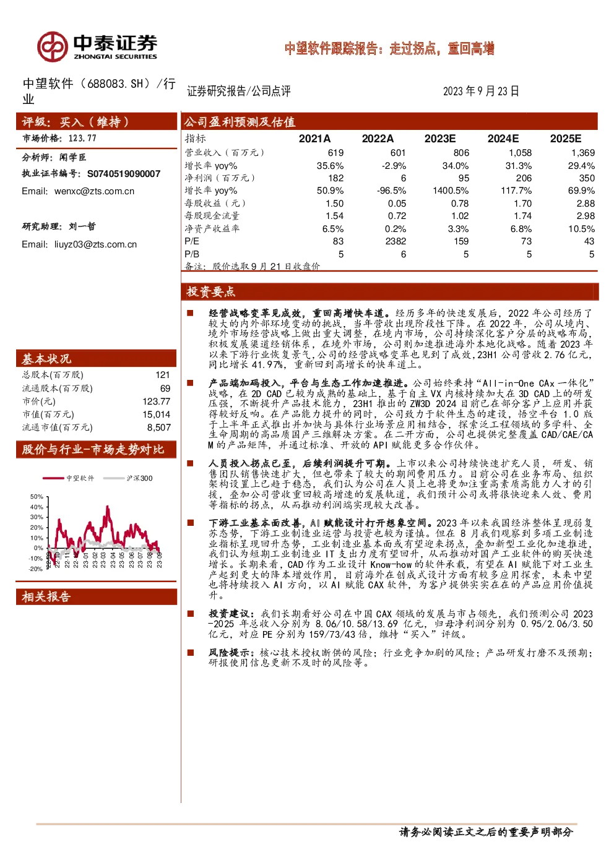614x868 pixels.
Task: Click the 2023E column header
Action: [x=440, y=139]
